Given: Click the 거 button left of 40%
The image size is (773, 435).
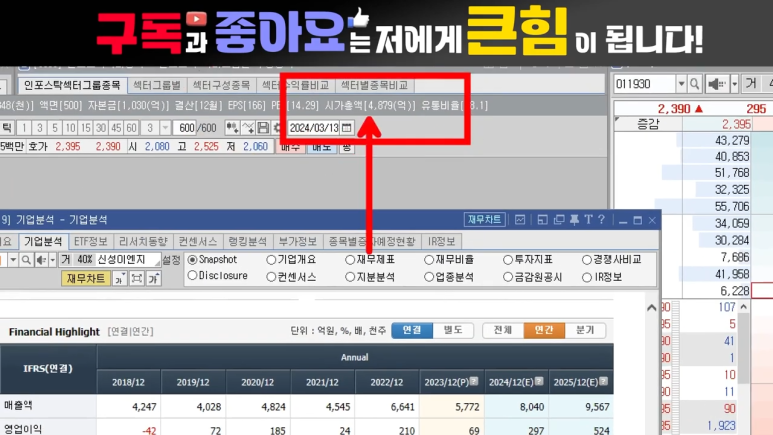Looking at the screenshot, I should pos(66,259).
